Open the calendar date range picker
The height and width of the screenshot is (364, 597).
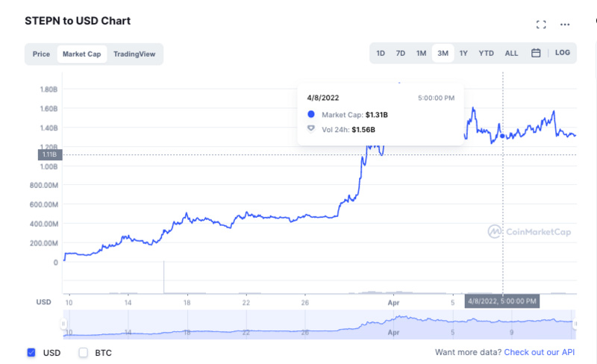[536, 53]
